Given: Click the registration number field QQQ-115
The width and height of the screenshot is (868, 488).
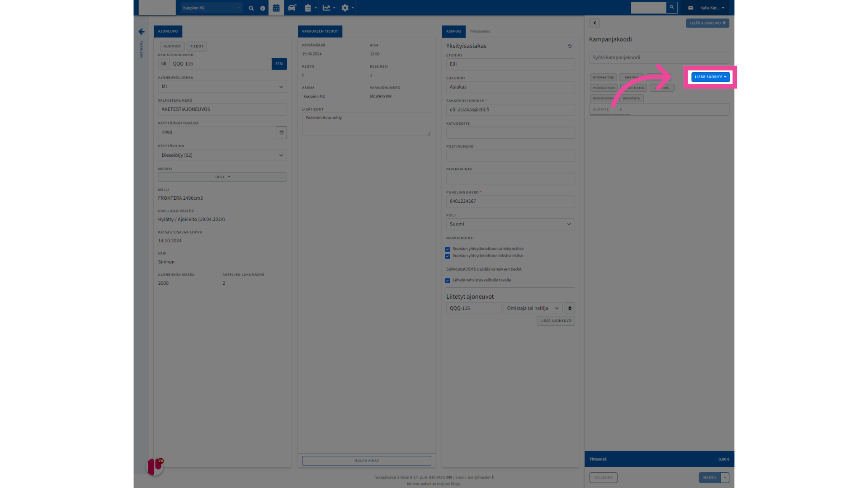Looking at the screenshot, I should [x=221, y=64].
